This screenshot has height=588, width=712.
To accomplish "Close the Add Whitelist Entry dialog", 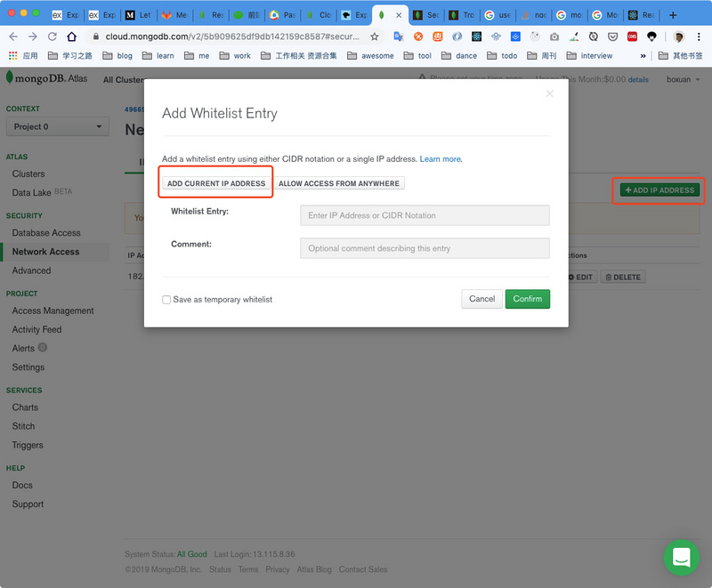I will pyautogui.click(x=549, y=93).
